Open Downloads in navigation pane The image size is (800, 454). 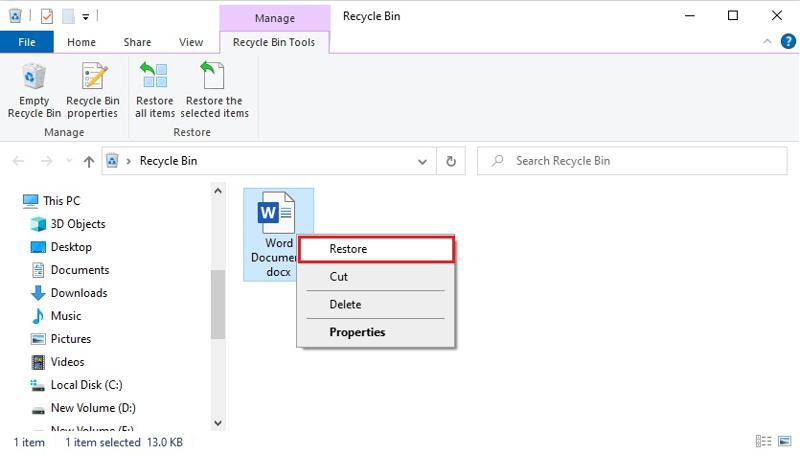[69, 293]
